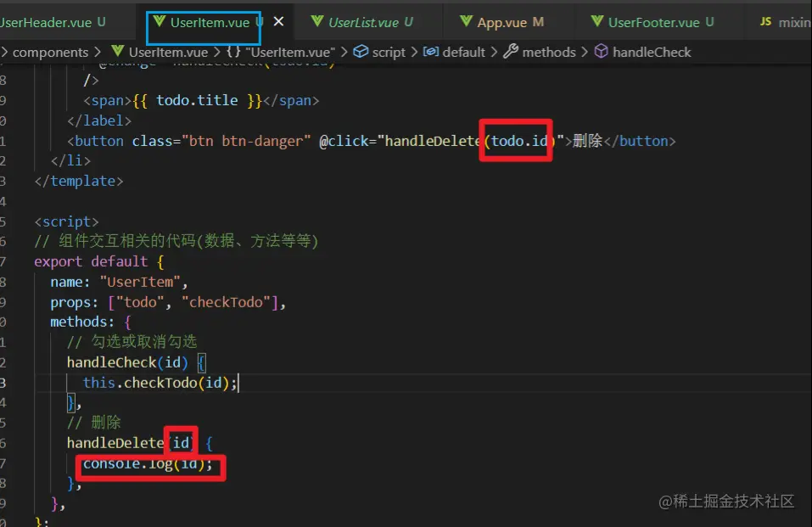Click the closing </label> tag
The width and height of the screenshot is (812, 527).
[99, 121]
